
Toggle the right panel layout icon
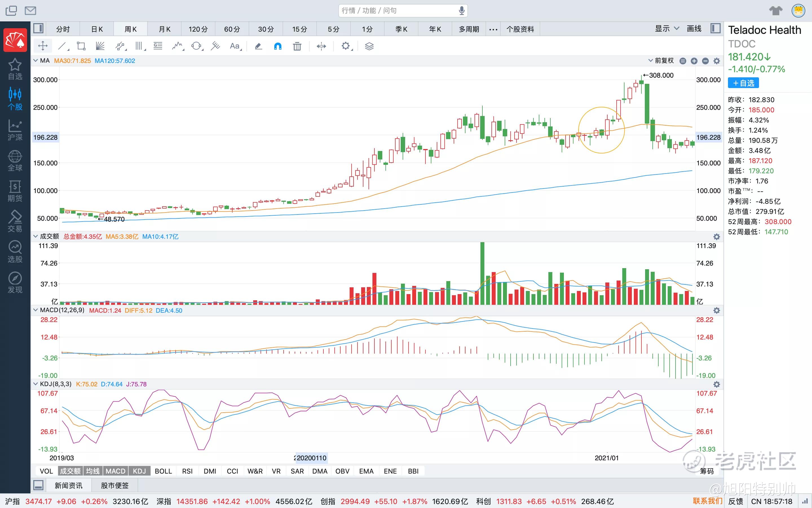point(715,29)
